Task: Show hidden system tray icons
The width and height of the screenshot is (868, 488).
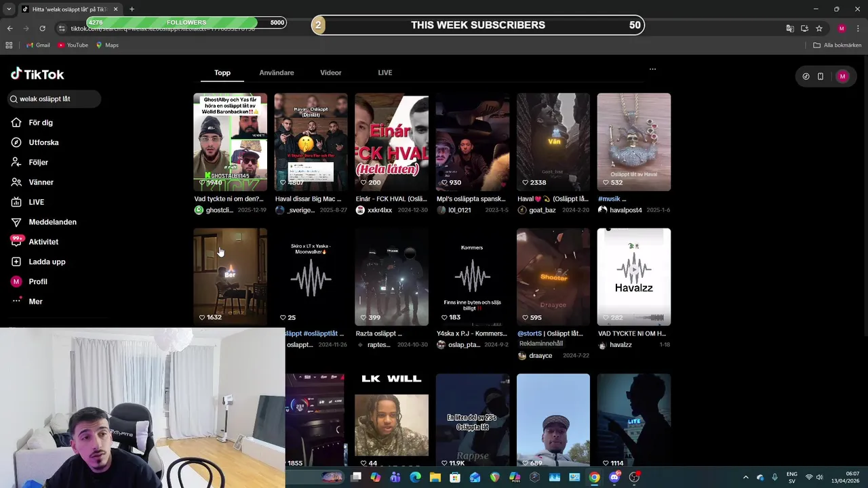Action: pos(745,477)
